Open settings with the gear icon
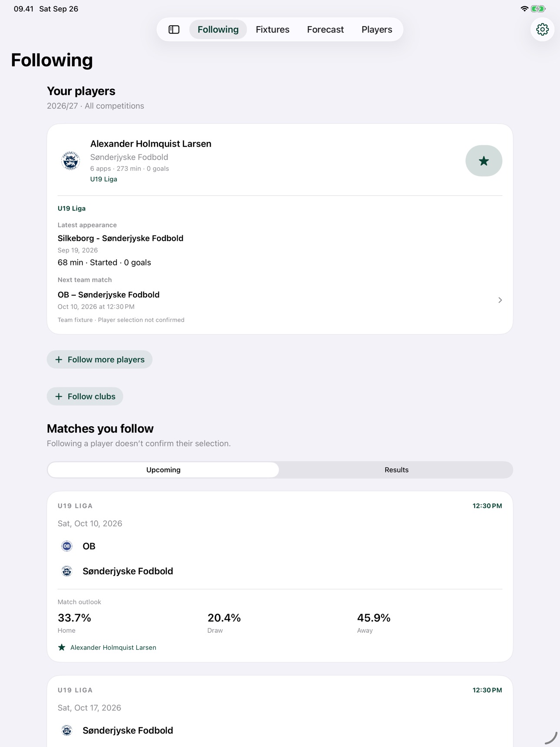Image resolution: width=560 pixels, height=747 pixels. click(x=542, y=30)
